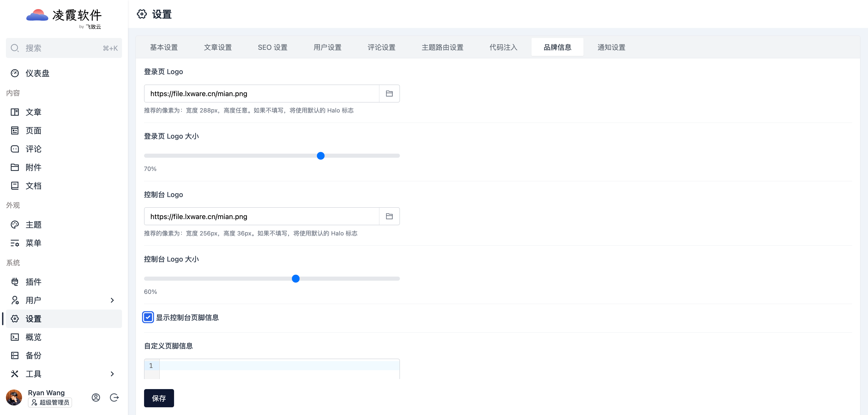Switch to 主题路由设置 tab
The width and height of the screenshot is (868, 415).
pyautogui.click(x=442, y=47)
